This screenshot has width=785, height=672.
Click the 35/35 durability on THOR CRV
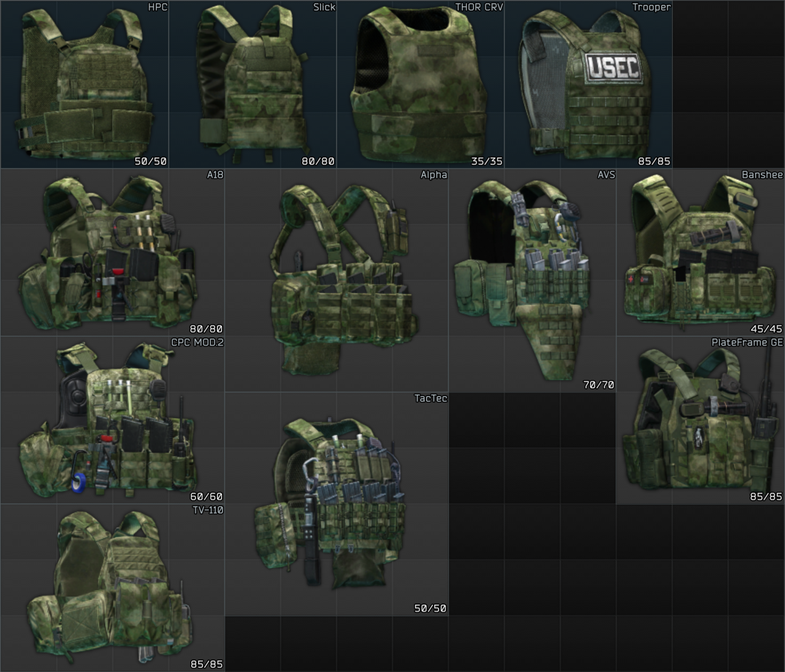[487, 161]
